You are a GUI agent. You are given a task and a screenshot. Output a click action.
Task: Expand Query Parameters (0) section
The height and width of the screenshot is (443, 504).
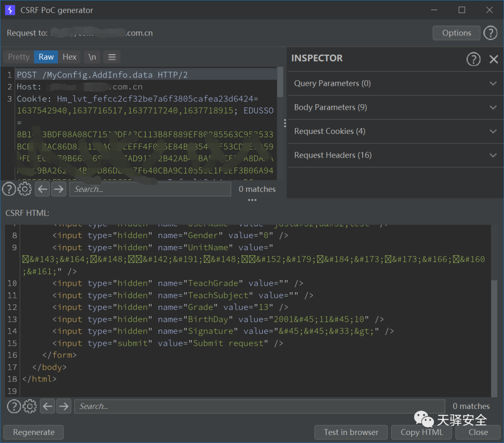click(396, 84)
